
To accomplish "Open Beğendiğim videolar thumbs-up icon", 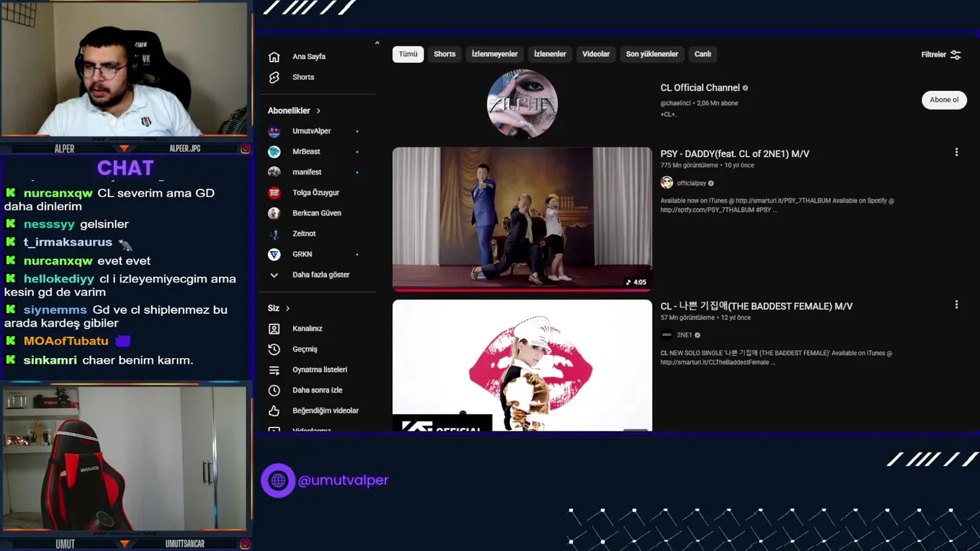I will click(x=274, y=411).
